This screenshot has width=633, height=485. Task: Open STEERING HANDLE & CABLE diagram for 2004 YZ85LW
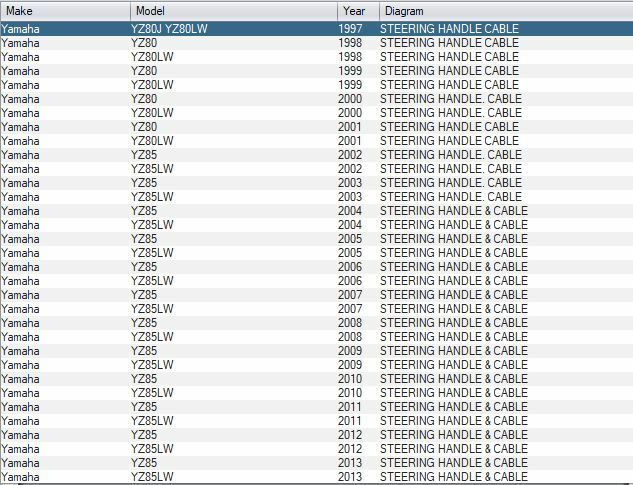[x=454, y=225]
